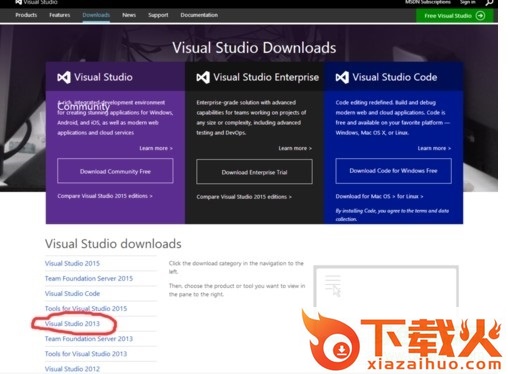Open the Features menu
This screenshot has width=508, height=374.
point(60,15)
